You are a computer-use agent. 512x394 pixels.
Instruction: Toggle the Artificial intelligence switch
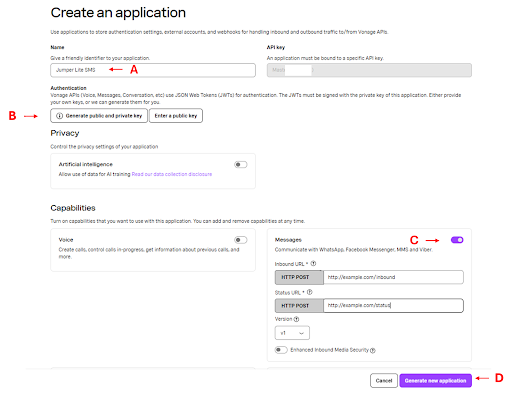coord(241,164)
